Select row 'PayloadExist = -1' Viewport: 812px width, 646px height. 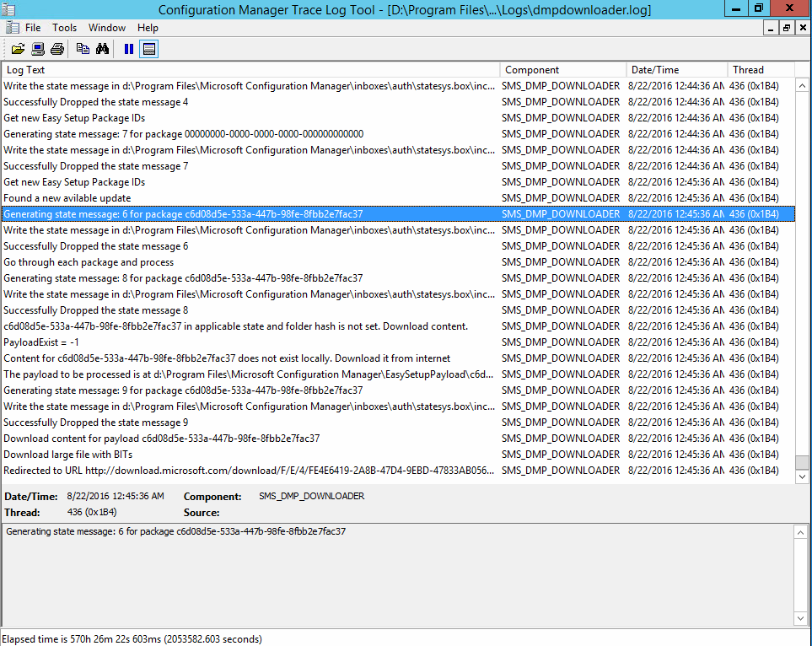(398, 342)
